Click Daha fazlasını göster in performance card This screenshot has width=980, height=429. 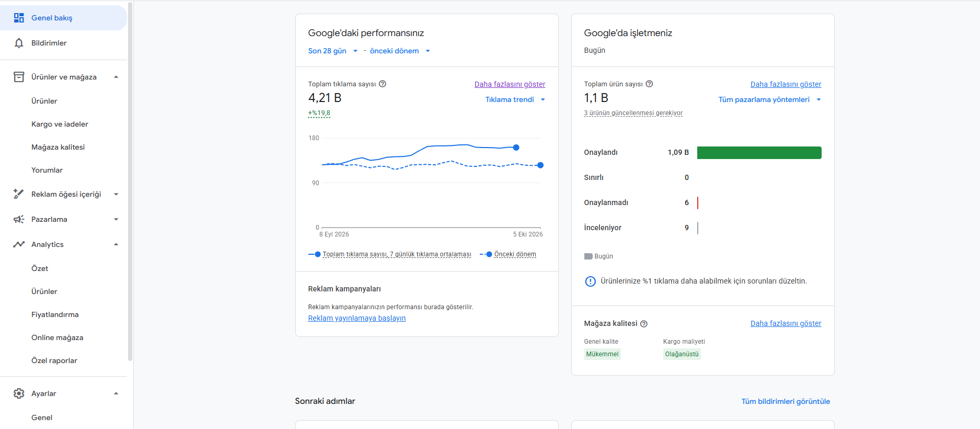tap(510, 84)
